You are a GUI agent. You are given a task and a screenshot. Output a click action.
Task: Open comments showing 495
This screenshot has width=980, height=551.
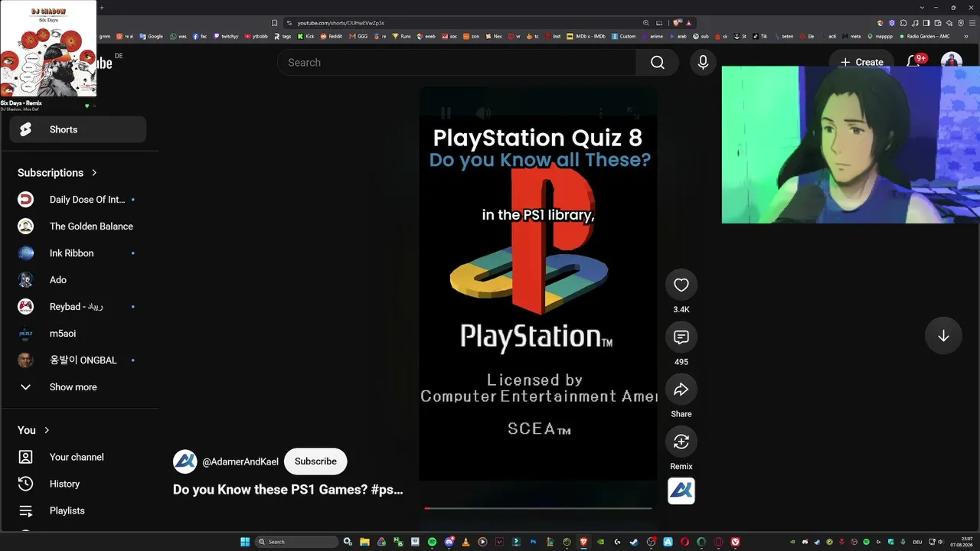click(x=681, y=337)
